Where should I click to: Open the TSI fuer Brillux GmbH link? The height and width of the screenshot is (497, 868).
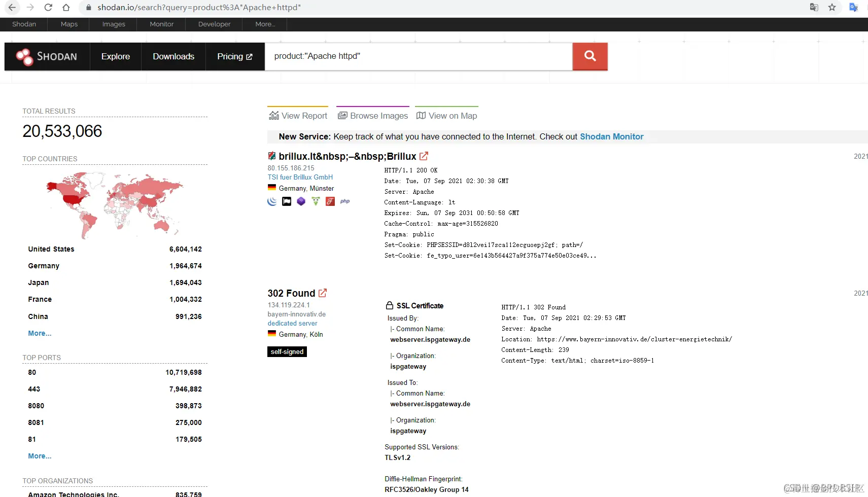tap(300, 177)
